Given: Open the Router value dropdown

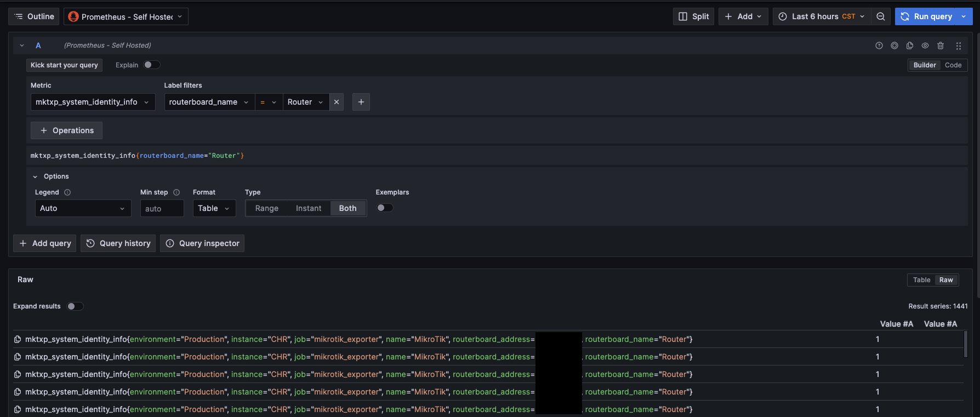Looking at the screenshot, I should 306,102.
